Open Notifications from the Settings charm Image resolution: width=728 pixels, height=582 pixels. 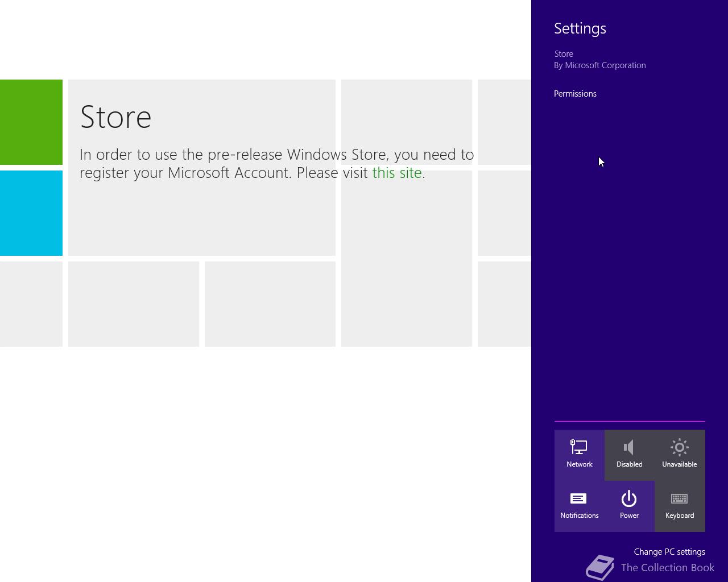tap(580, 506)
